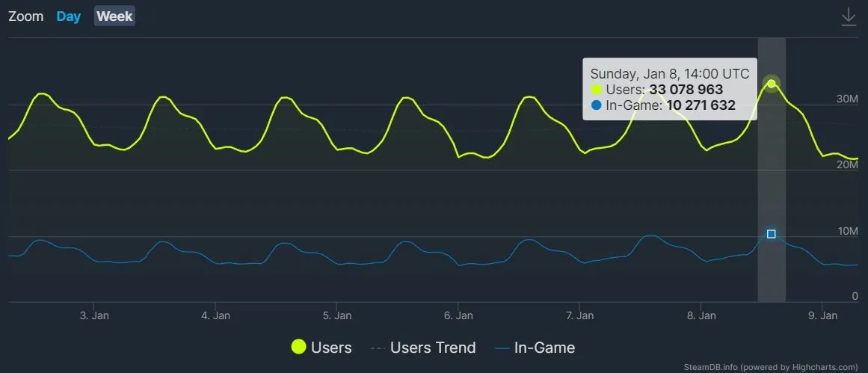868x373 pixels.
Task: Select the Day zoom option
Action: 69,16
